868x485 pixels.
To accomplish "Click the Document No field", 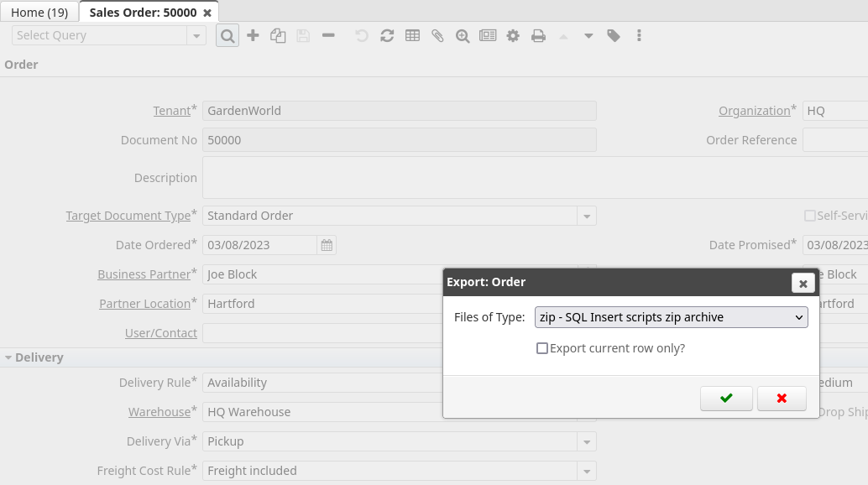I will [x=399, y=140].
